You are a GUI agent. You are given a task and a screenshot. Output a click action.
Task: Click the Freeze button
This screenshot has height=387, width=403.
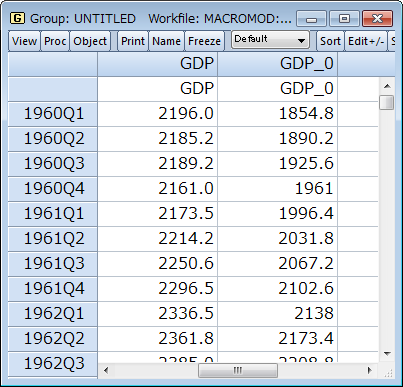point(204,41)
